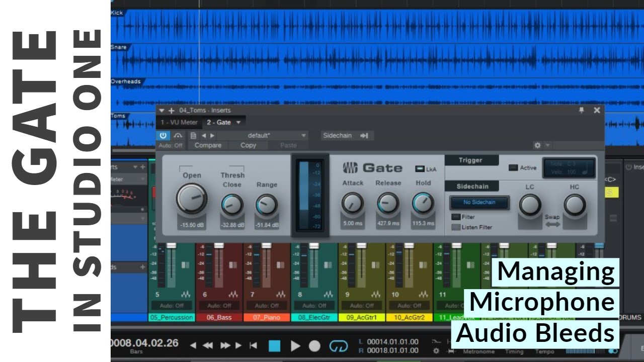The image size is (644, 362).
Task: Toggle the LkA look-ahead switch
Action: tap(420, 169)
